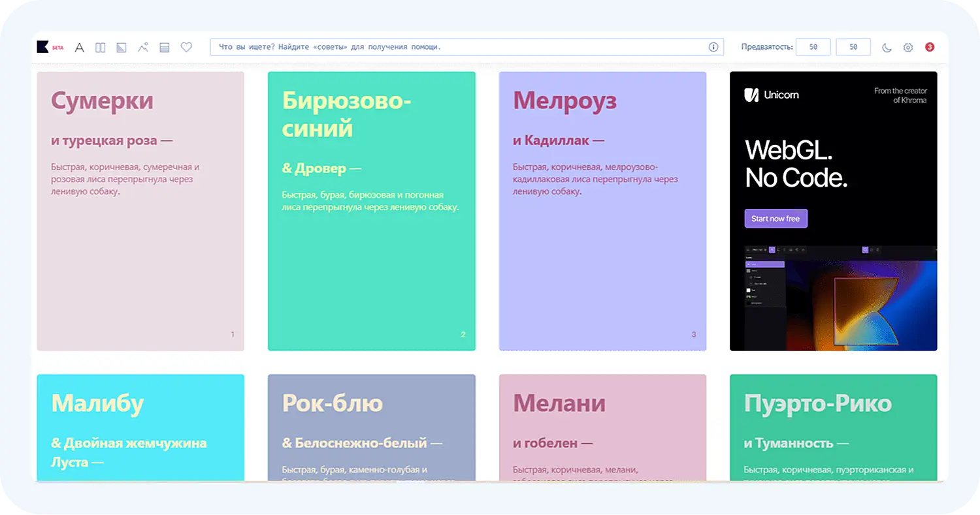This screenshot has height=515, width=980.
Task: Click the Start now free button
Action: click(776, 218)
